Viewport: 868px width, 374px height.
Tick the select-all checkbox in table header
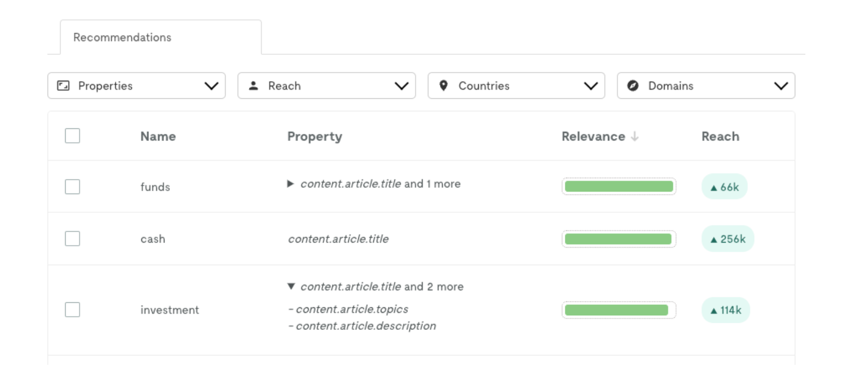tap(73, 136)
